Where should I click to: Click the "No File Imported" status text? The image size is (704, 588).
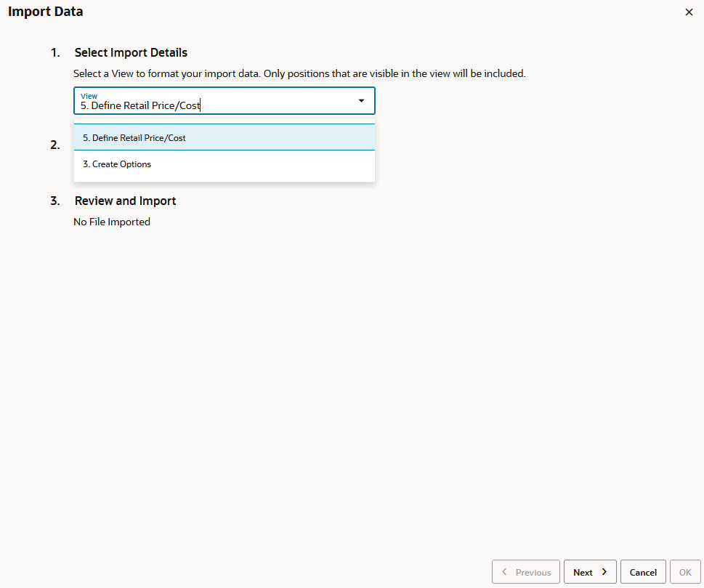112,222
